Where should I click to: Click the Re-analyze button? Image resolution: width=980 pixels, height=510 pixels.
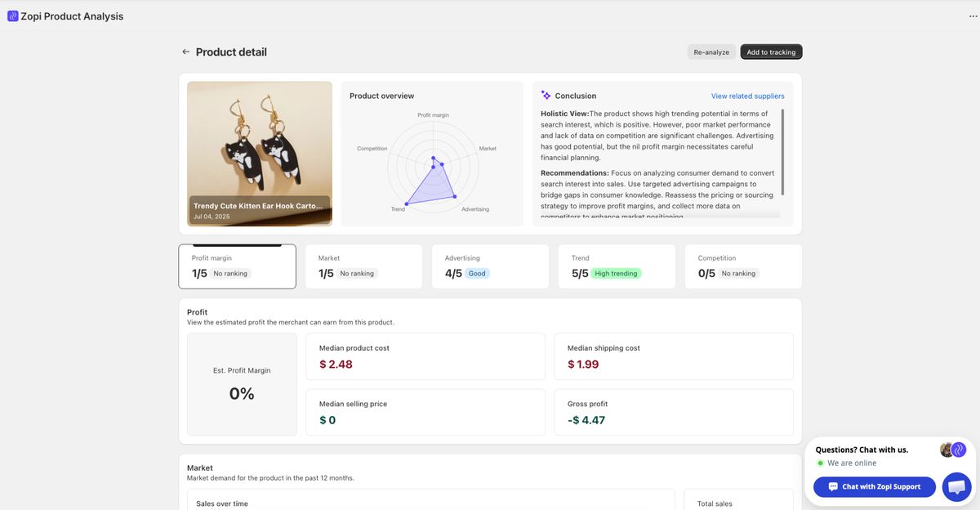point(711,51)
